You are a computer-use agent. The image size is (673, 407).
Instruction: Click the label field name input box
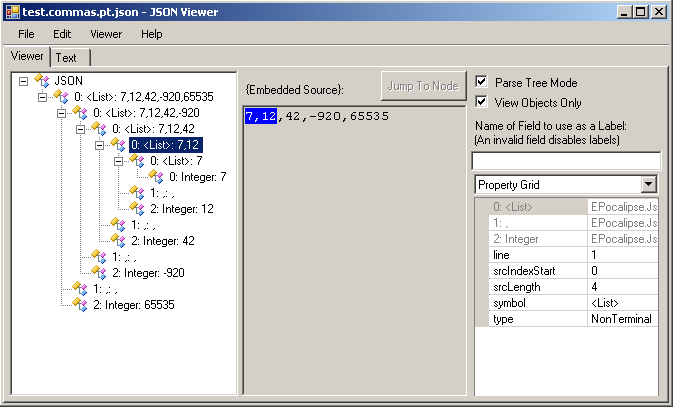[566, 161]
